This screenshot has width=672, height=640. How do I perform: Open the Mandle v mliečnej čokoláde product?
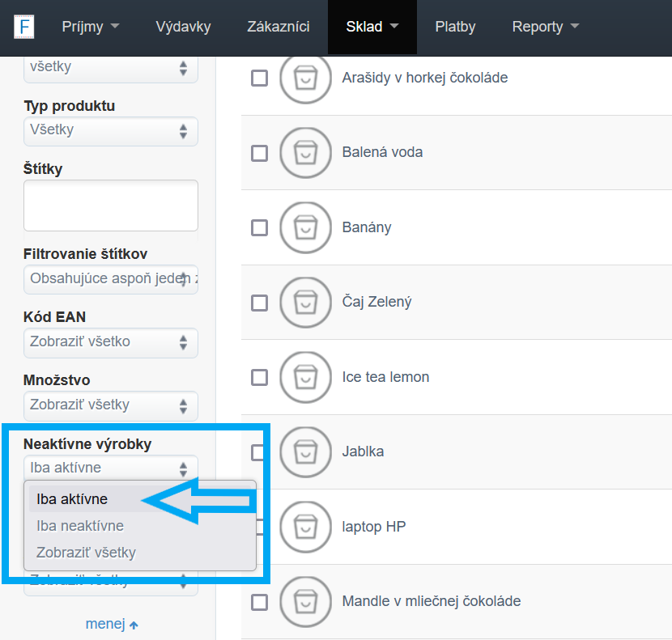tap(432, 601)
